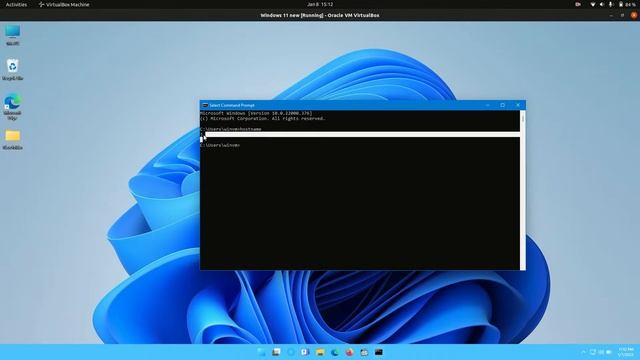Show hidden tray icons chevron in Windows taskbar

pyautogui.click(x=583, y=352)
